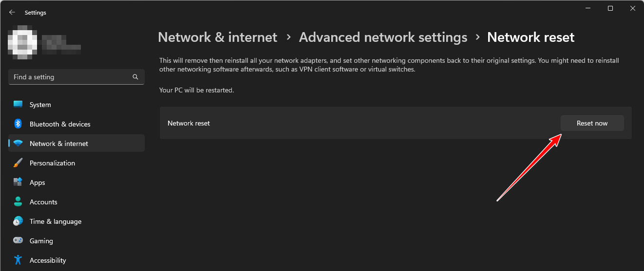Click the Personalization paintbrush icon

18,163
